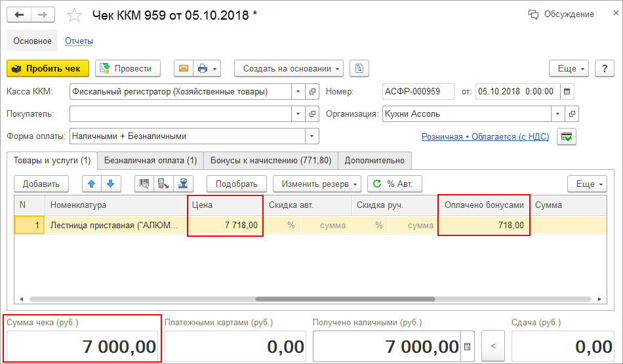Click the horizontal table scrollbar
623x364 pixels.
tap(345, 299)
